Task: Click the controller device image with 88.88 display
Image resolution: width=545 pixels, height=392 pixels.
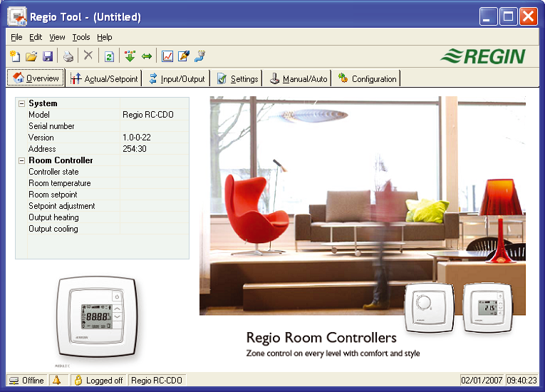Action: click(97, 317)
